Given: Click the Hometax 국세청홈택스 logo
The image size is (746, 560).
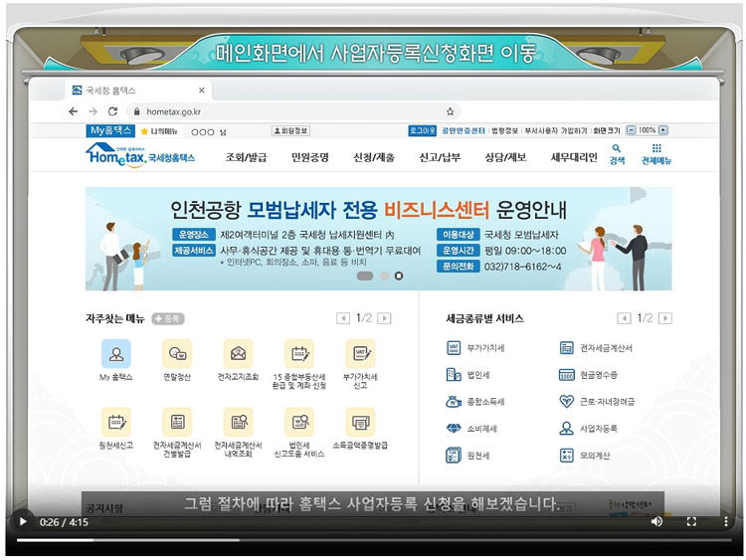Looking at the screenshot, I should [140, 155].
